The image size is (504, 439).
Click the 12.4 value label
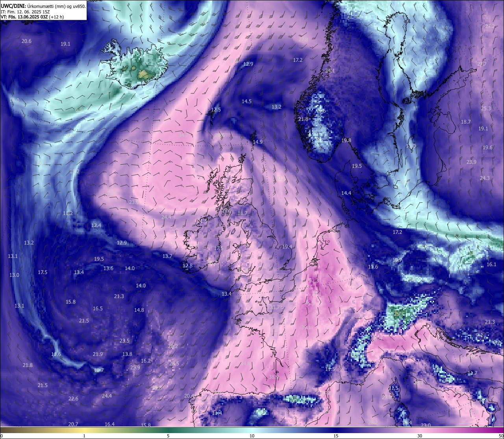click(x=96, y=225)
